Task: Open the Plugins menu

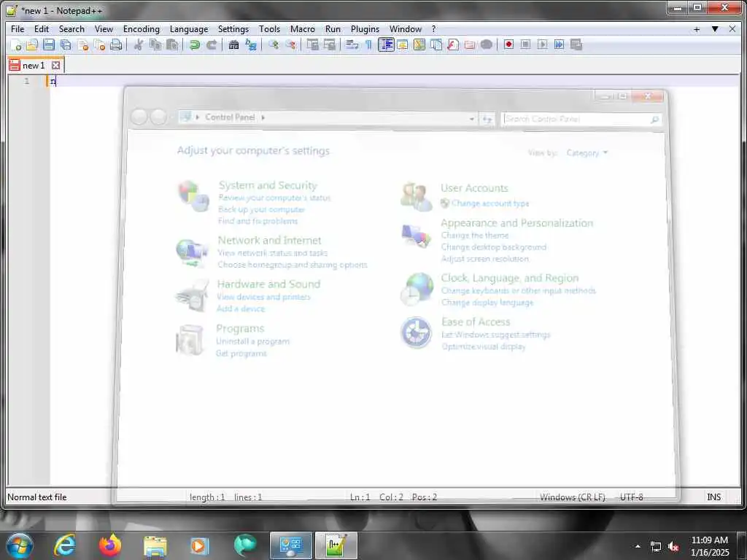Action: click(x=365, y=29)
